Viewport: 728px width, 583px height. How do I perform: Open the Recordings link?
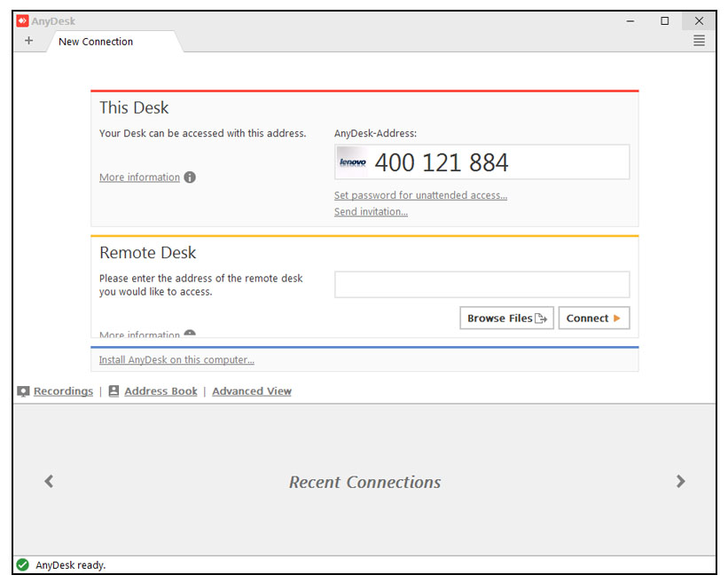coord(63,391)
